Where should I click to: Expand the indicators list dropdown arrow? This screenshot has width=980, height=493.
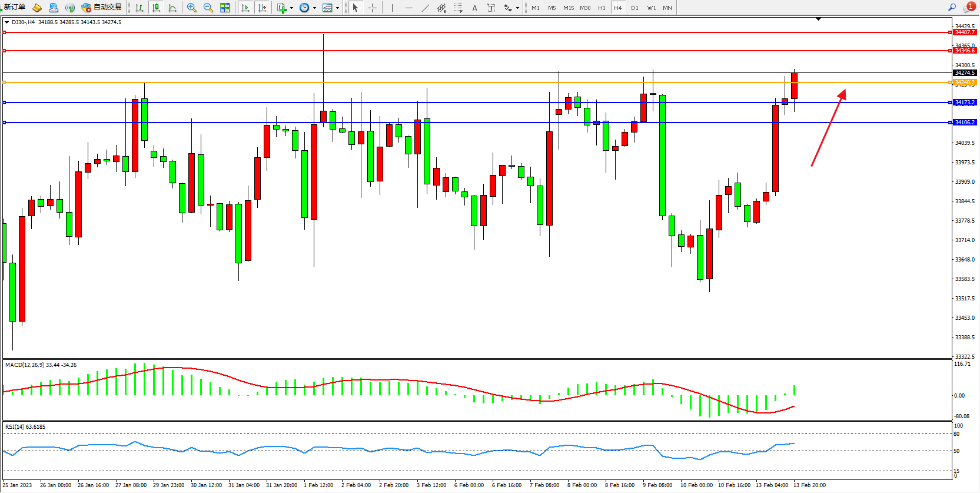click(291, 8)
